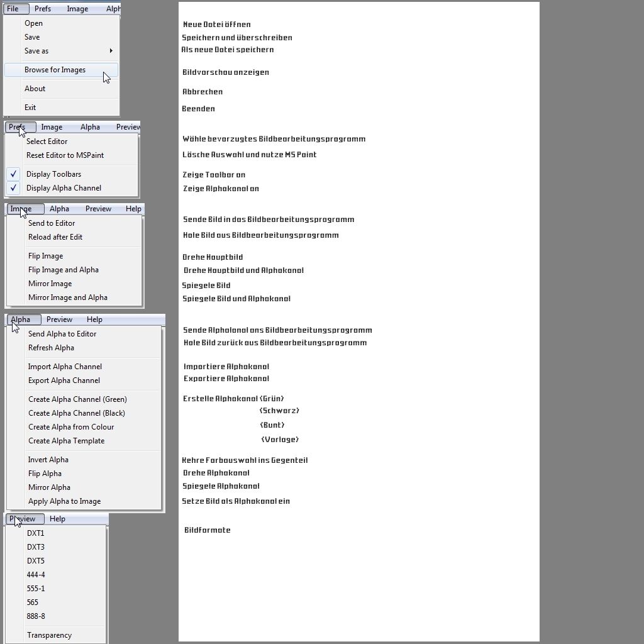Pick Create Alpha from Colour

[x=71, y=427]
